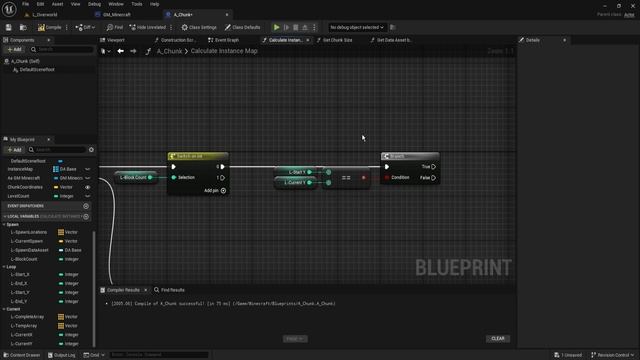Open My Blueprint settings gear
The height and width of the screenshot is (360, 640).
click(91, 150)
